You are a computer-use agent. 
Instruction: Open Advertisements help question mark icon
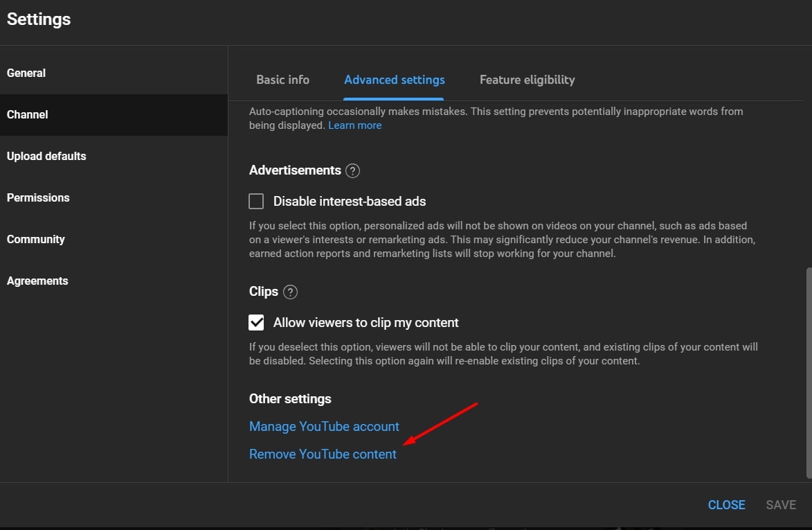[352, 170]
